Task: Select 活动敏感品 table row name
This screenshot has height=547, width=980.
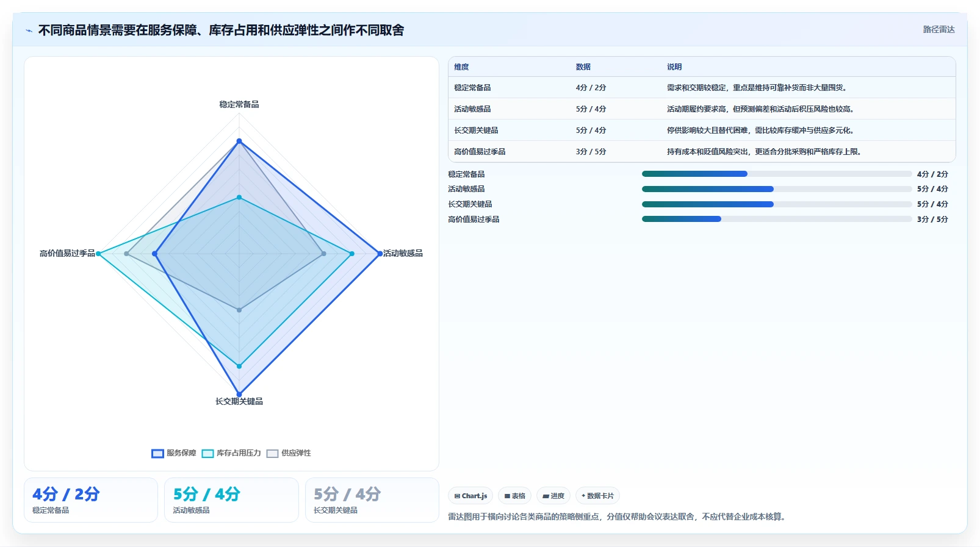Action: click(x=472, y=109)
